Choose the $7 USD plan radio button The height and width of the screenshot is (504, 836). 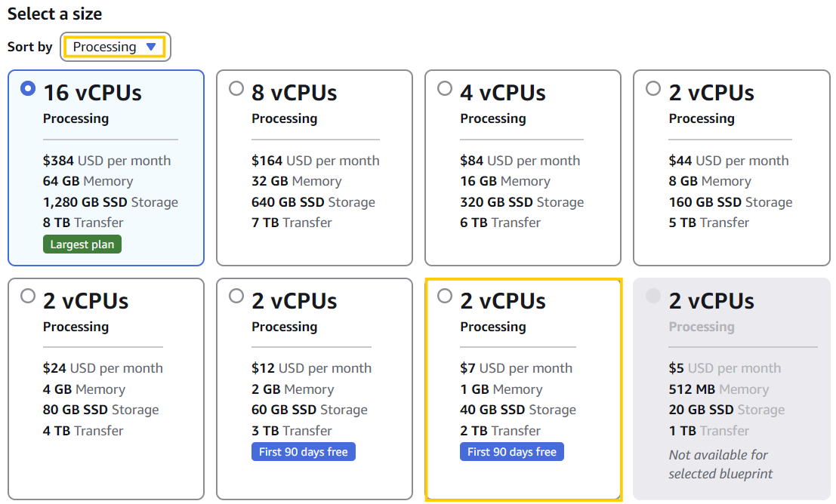point(445,296)
